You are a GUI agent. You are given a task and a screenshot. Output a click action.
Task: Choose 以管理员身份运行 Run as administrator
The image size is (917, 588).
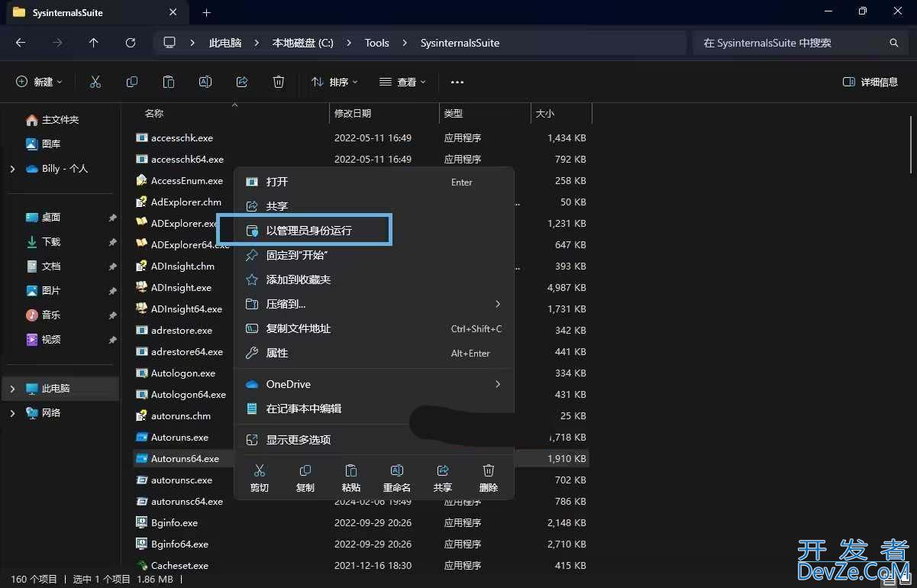[x=374, y=231]
